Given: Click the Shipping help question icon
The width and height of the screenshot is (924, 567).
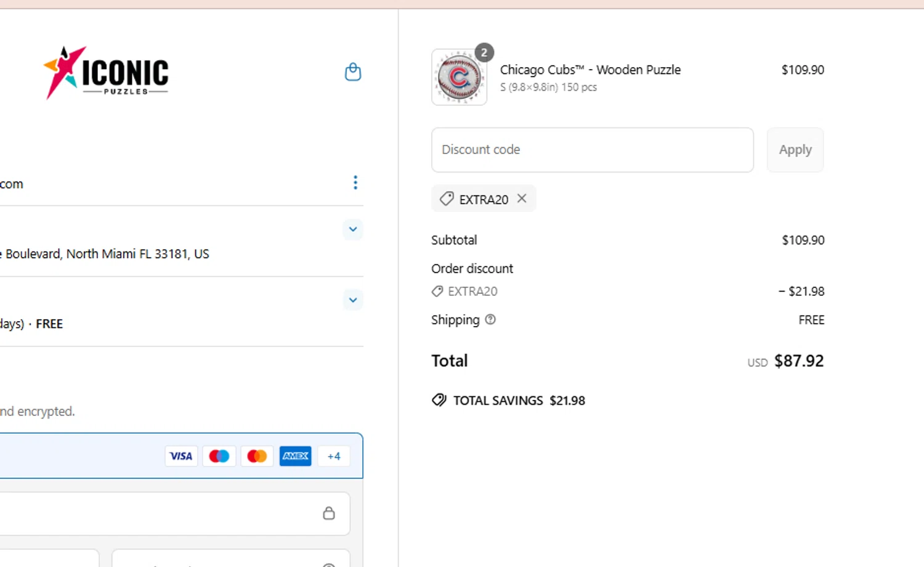Looking at the screenshot, I should 490,319.
